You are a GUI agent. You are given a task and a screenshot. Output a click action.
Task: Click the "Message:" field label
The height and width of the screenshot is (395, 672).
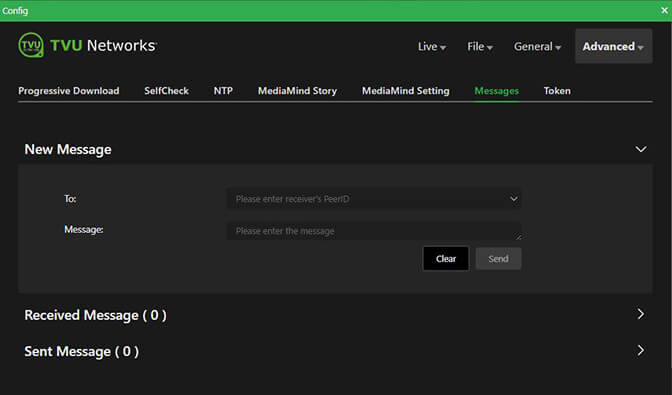coord(84,230)
